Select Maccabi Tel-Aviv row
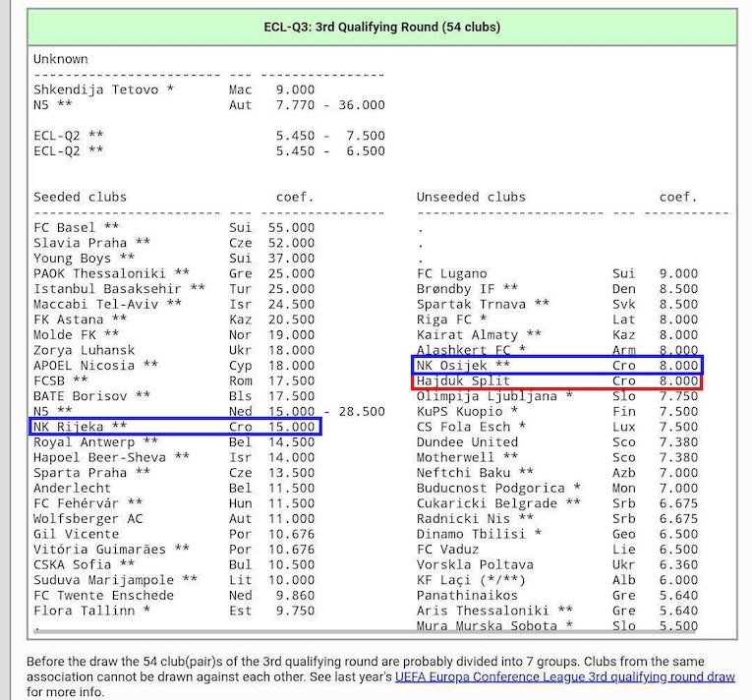Viewport: 752px width, 700px height. point(174,304)
